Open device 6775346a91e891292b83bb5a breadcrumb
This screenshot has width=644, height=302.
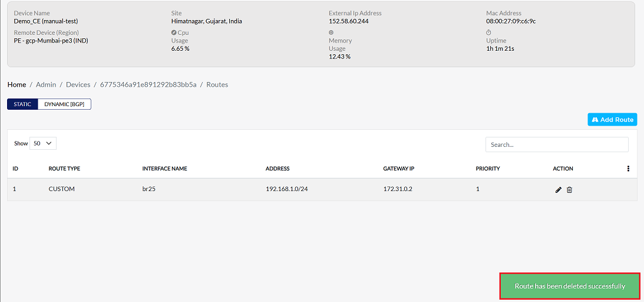(148, 84)
